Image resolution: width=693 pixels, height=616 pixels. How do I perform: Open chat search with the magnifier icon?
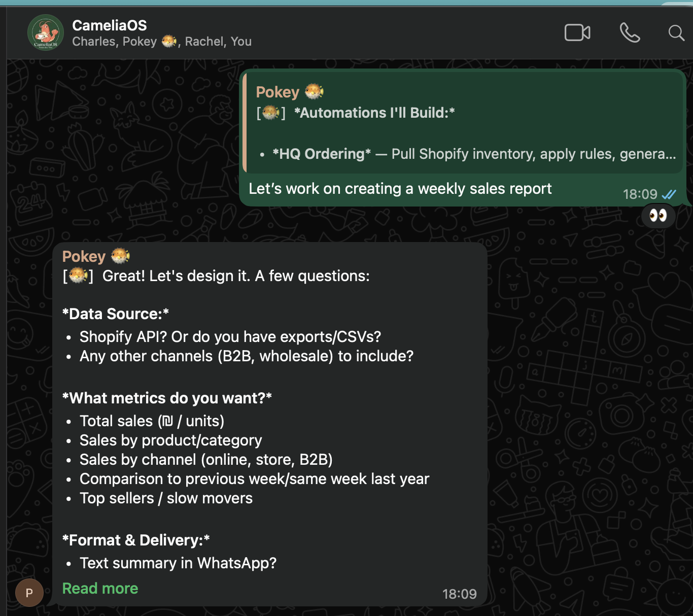pyautogui.click(x=676, y=33)
